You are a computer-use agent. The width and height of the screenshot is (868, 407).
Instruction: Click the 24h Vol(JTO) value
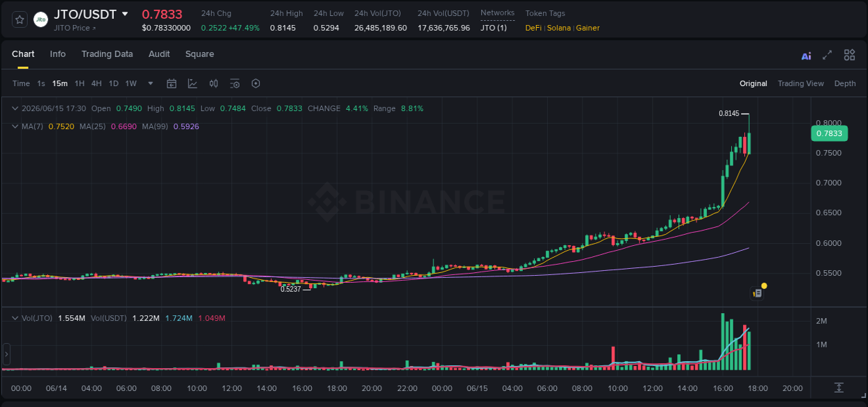[x=381, y=28]
